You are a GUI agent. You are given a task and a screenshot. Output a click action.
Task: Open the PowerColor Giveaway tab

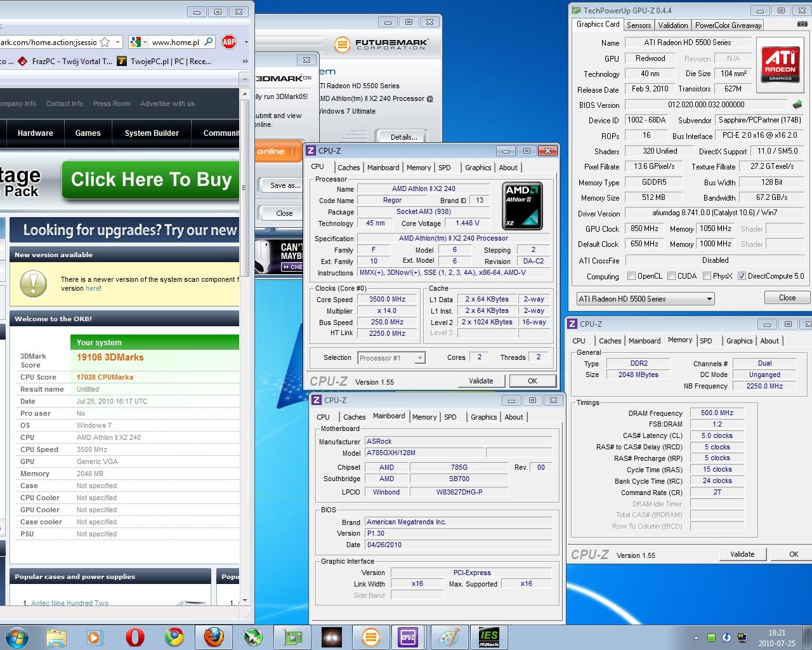[728, 25]
